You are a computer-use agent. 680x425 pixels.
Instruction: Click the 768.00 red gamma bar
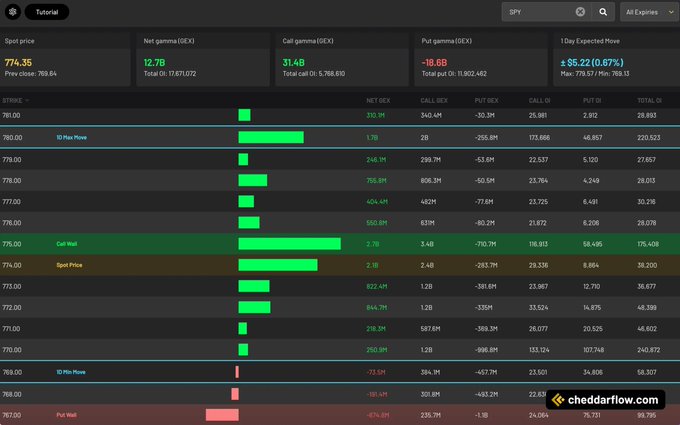(x=235, y=394)
